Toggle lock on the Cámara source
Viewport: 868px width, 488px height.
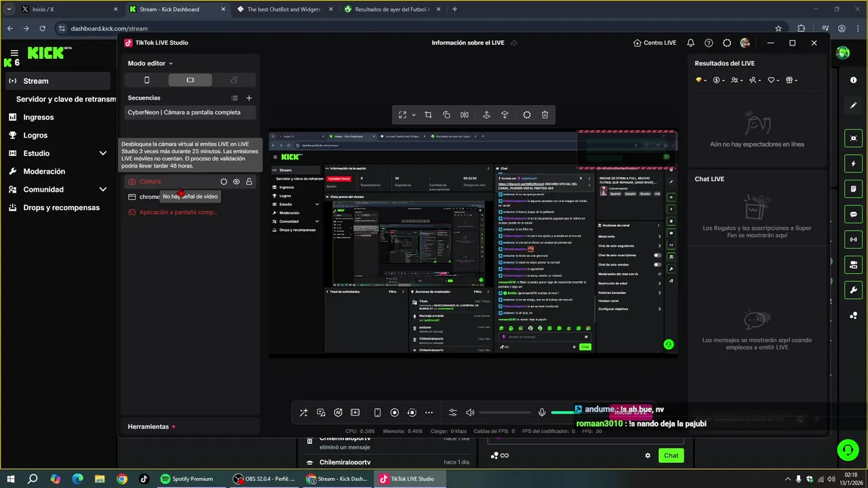pyautogui.click(x=249, y=182)
